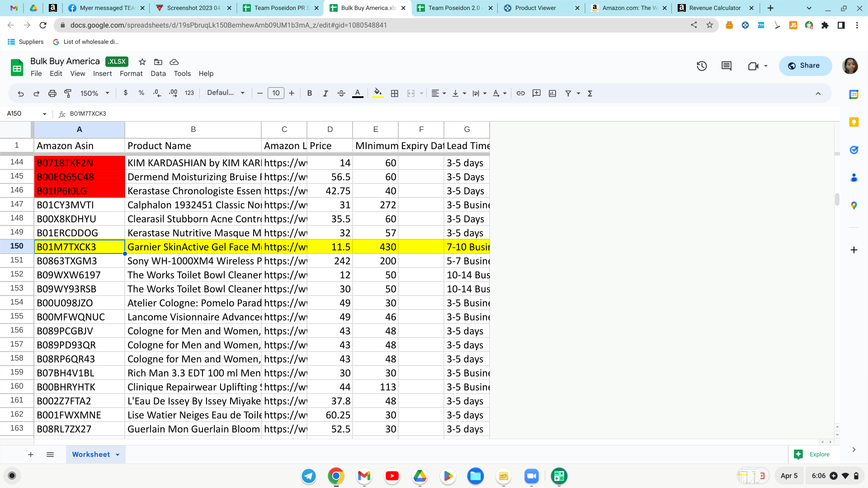Open the Format menu
The image size is (868, 488).
[x=131, y=74]
